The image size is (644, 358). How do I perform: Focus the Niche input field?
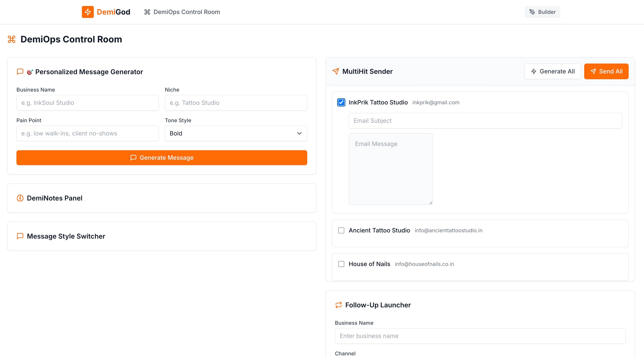pyautogui.click(x=236, y=103)
